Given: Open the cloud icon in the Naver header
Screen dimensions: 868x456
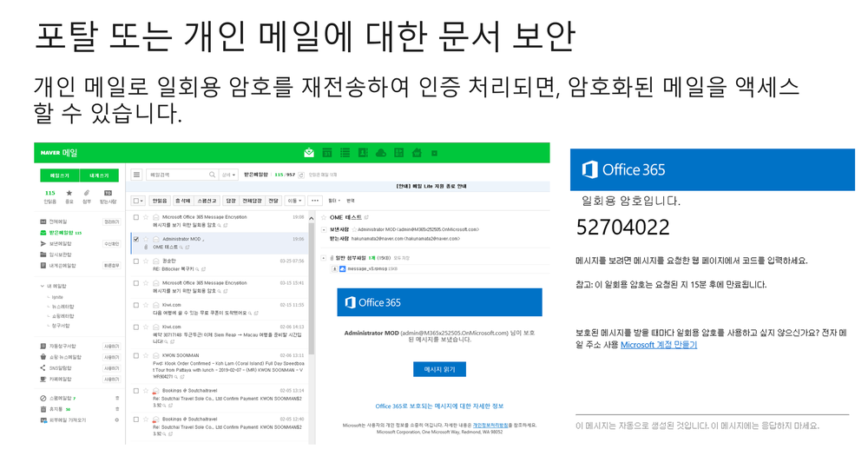Looking at the screenshot, I should (x=380, y=153).
